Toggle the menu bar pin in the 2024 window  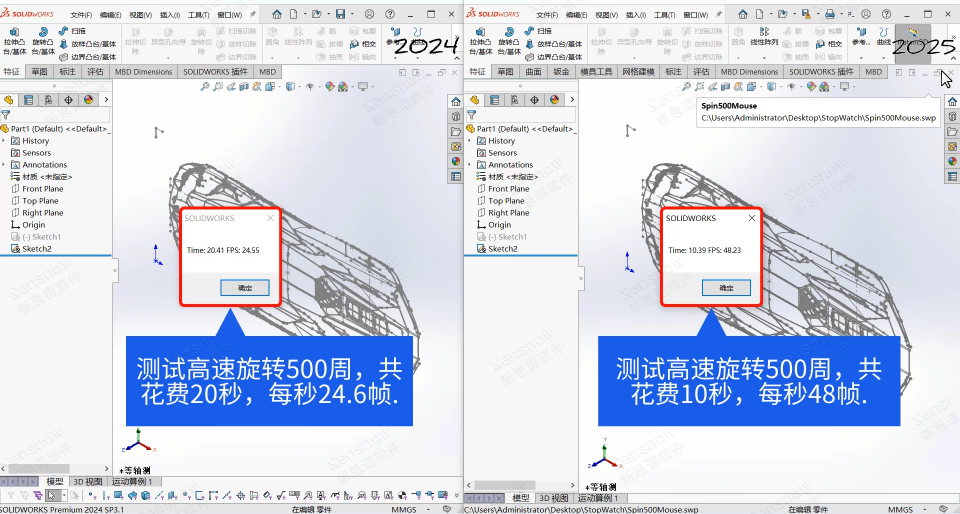tap(252, 15)
